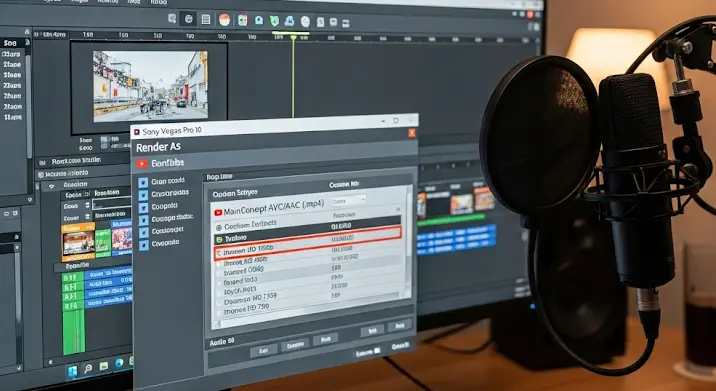716x391 pixels.
Task: Close the Render As dialog with orange X
Action: [412, 133]
